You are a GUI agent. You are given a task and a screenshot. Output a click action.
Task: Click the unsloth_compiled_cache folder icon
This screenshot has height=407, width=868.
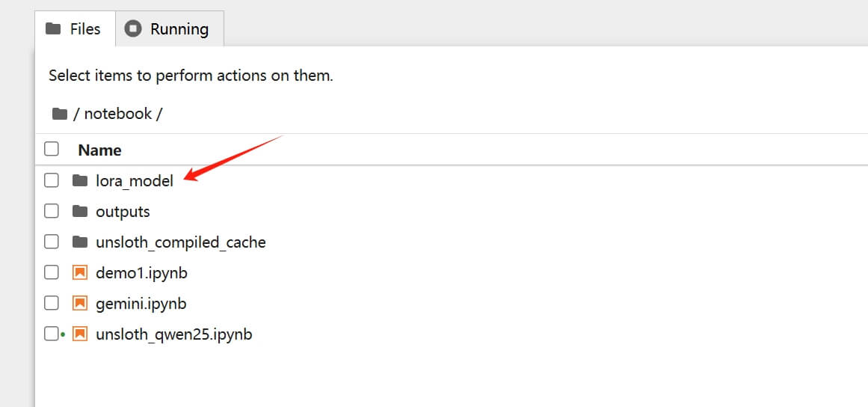pos(80,242)
